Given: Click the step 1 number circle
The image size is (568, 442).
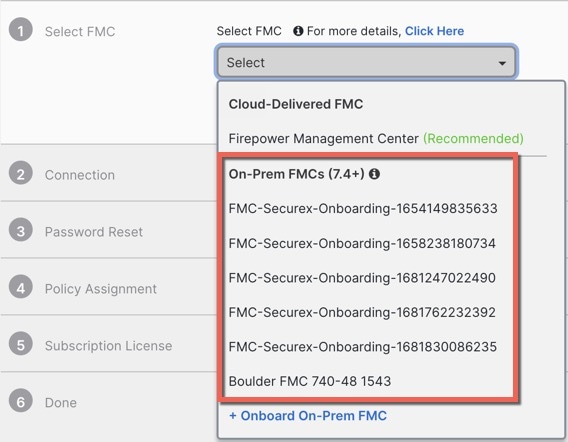Looking at the screenshot, I should tap(21, 30).
